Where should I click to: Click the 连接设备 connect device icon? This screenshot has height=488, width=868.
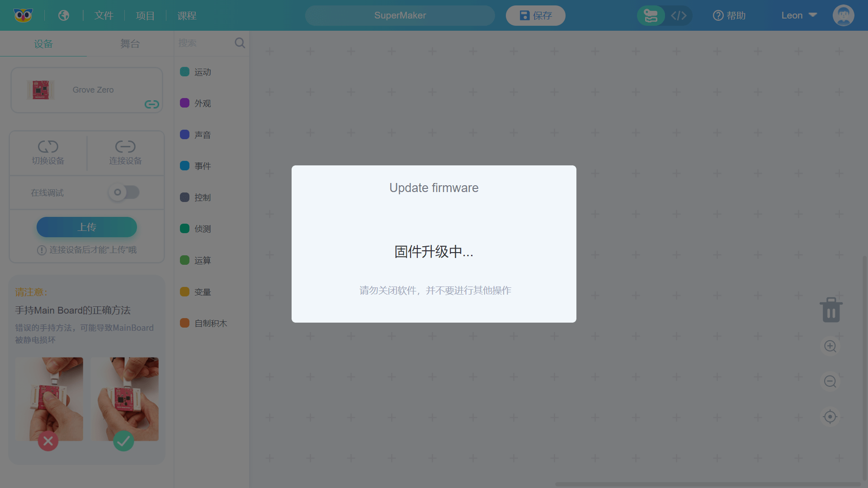(x=125, y=147)
